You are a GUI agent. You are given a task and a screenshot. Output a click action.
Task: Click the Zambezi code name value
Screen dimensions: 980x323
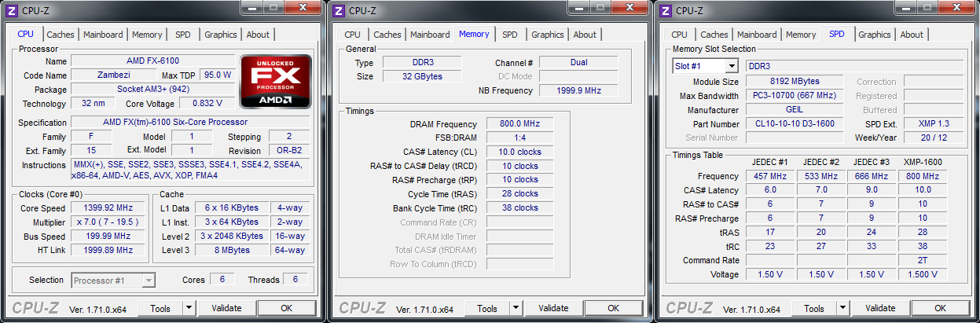[x=112, y=75]
